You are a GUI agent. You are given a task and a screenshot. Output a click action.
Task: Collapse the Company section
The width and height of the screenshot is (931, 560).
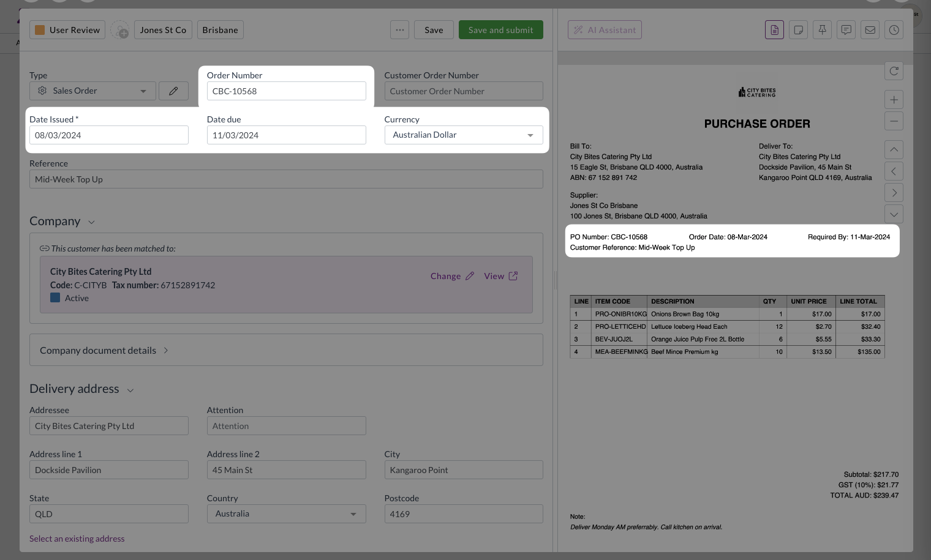[x=91, y=222]
